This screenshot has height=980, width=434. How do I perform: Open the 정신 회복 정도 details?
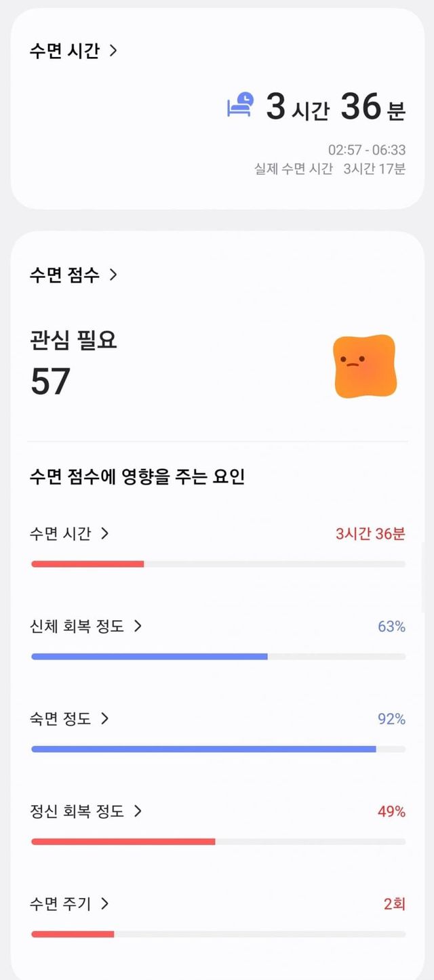click(77, 811)
